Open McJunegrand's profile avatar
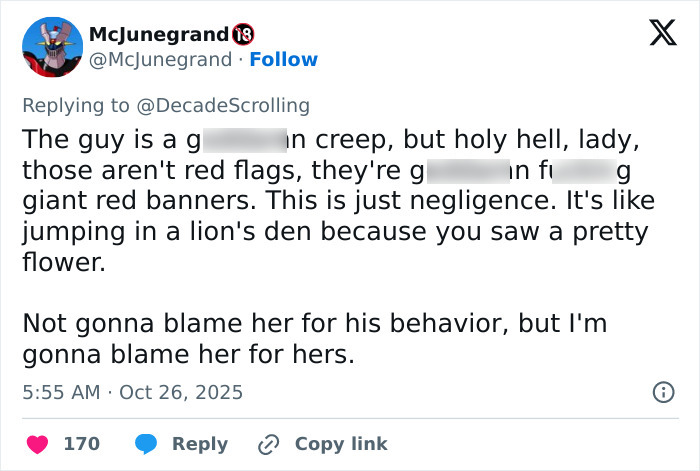 (52, 47)
